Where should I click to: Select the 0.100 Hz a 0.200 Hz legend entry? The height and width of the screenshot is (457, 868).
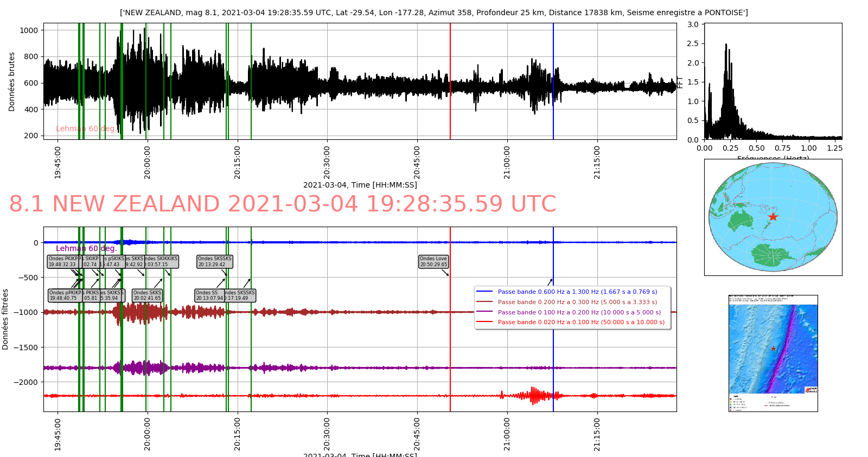coord(579,312)
